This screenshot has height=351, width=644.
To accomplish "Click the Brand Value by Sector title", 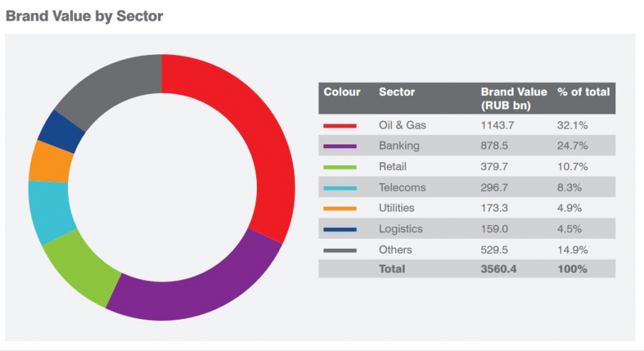I will [x=84, y=16].
